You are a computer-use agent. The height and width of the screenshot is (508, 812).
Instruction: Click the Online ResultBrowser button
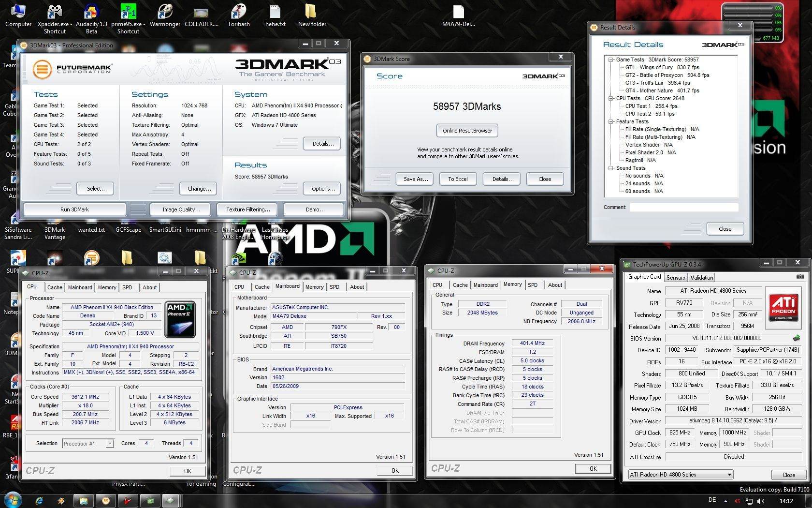click(467, 131)
